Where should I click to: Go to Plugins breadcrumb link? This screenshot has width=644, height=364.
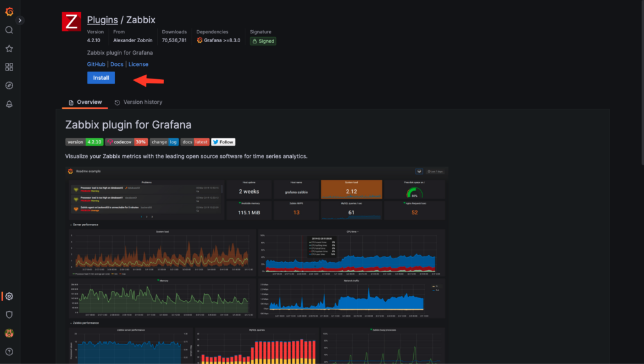103,19
